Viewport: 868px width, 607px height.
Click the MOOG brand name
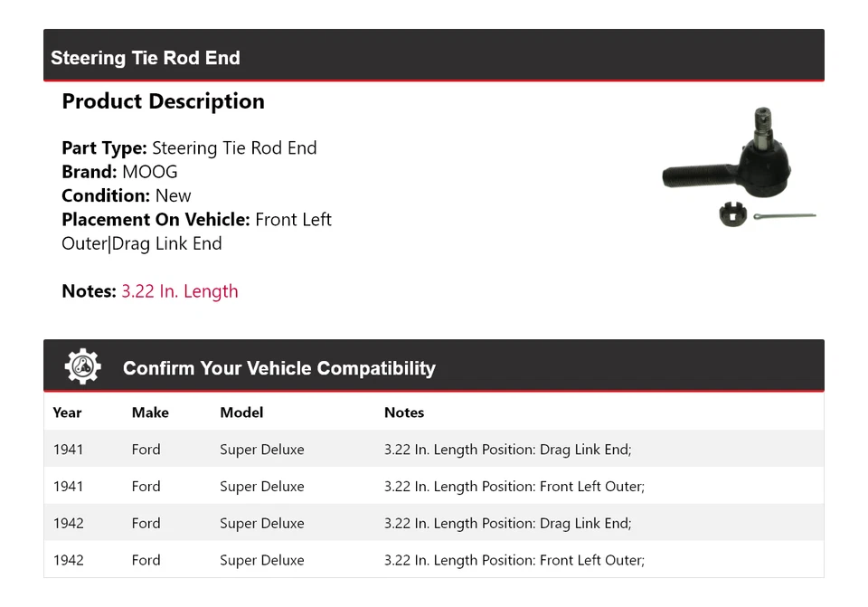(150, 172)
